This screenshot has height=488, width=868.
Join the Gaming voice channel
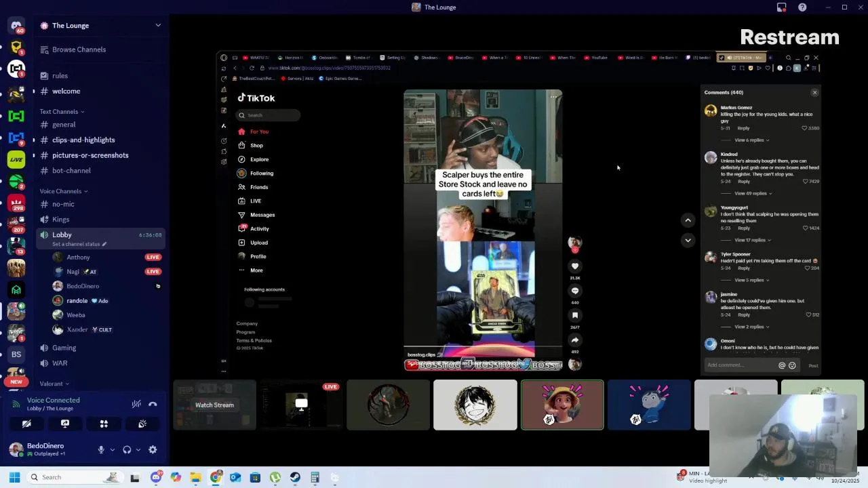tap(64, 348)
